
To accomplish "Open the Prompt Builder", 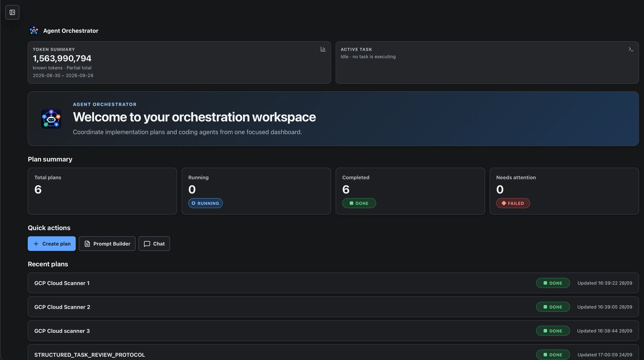I will tap(107, 243).
